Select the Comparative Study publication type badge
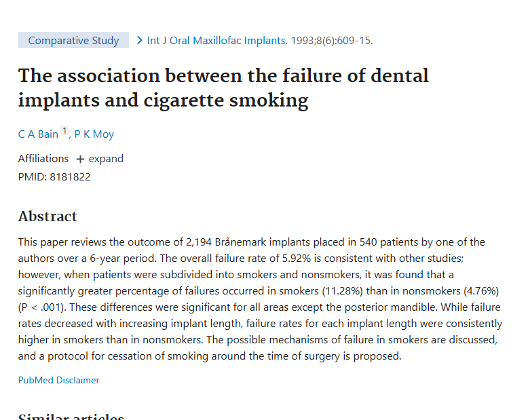This screenshot has height=420, width=528. [x=73, y=40]
